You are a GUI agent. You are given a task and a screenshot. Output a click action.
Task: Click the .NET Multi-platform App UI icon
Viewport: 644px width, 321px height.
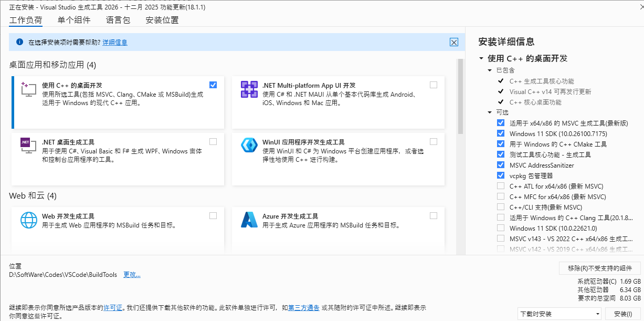pyautogui.click(x=249, y=89)
